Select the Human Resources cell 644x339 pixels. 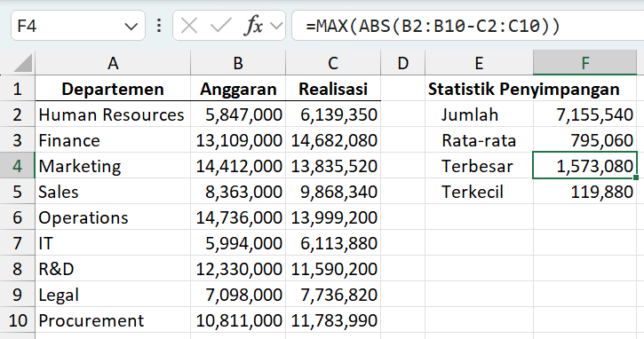(113, 114)
